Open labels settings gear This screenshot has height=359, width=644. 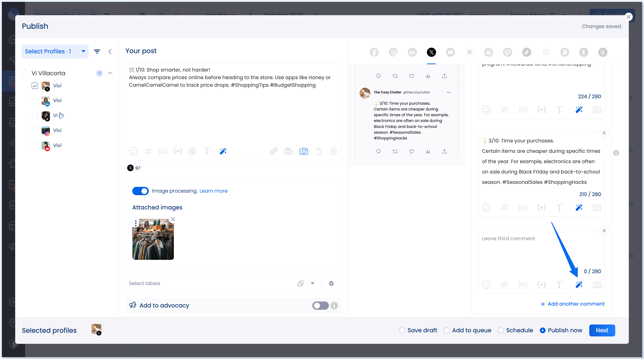coord(331,283)
